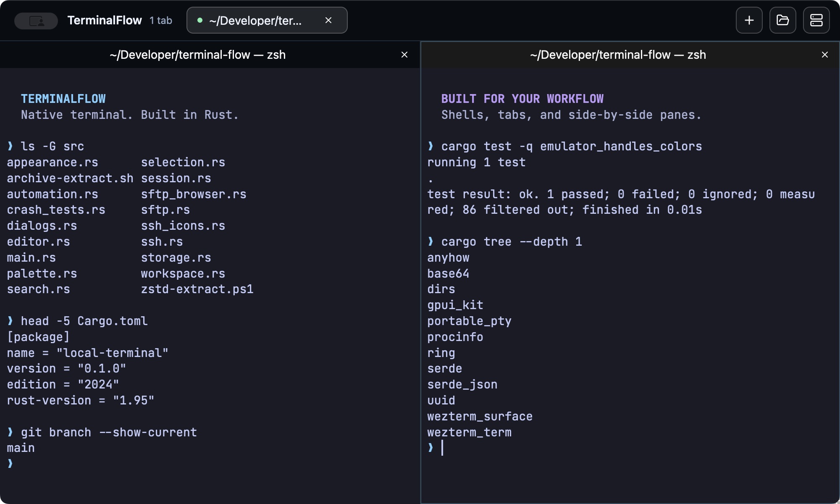Click the right pane prompt cursor
Viewport: 840px width, 504px height.
(442, 448)
